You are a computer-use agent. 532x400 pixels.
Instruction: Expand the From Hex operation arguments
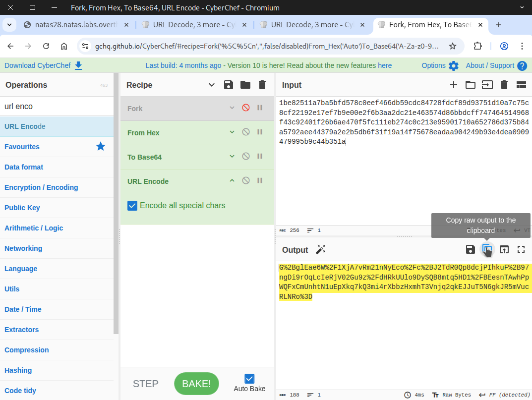232,132
